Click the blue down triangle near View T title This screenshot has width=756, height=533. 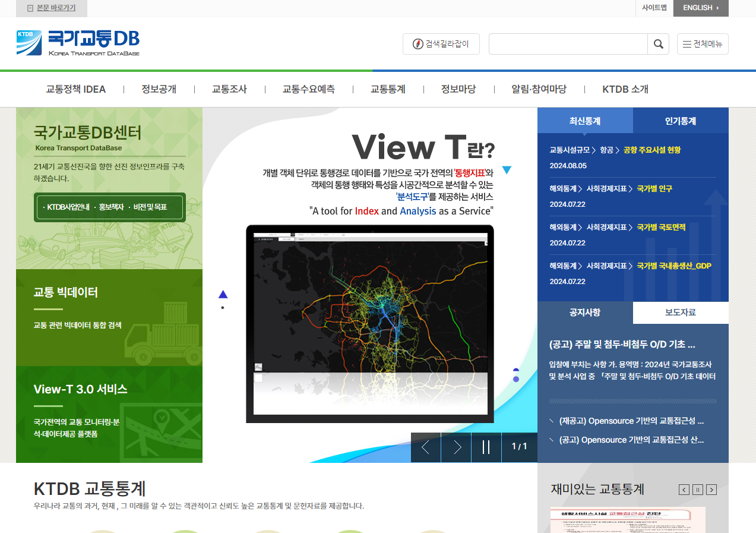point(507,170)
